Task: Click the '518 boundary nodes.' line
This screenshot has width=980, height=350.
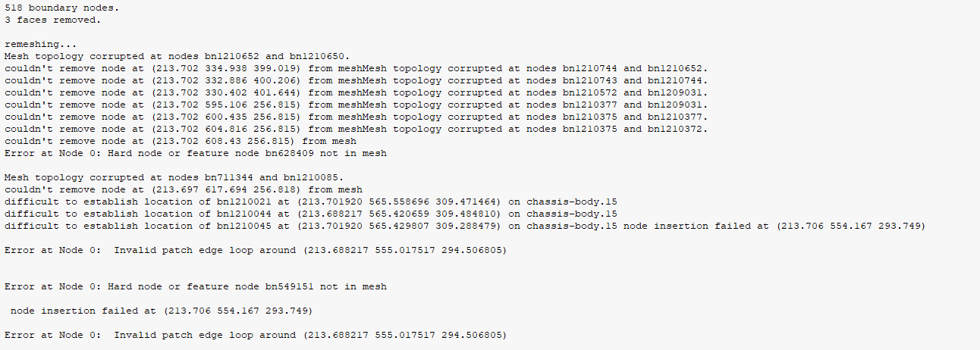Action: [x=61, y=8]
